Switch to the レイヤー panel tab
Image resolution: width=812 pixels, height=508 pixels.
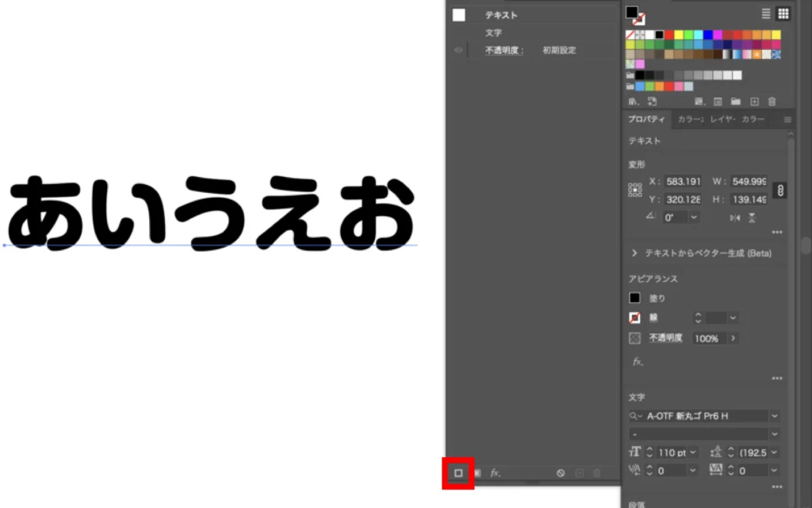pyautogui.click(x=723, y=119)
